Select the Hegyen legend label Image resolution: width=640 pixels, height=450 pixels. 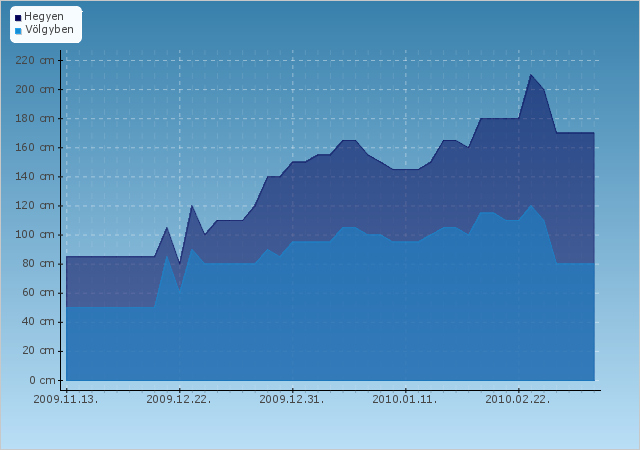click(44, 17)
